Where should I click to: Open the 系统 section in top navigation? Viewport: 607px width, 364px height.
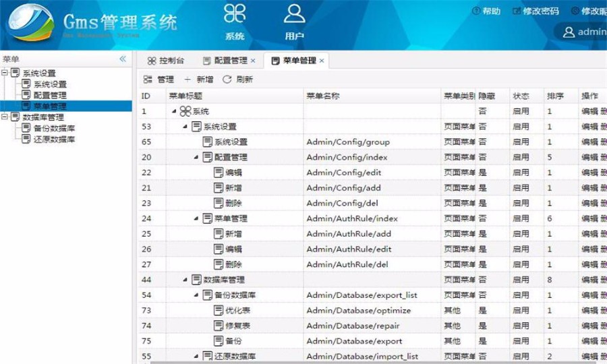click(235, 22)
